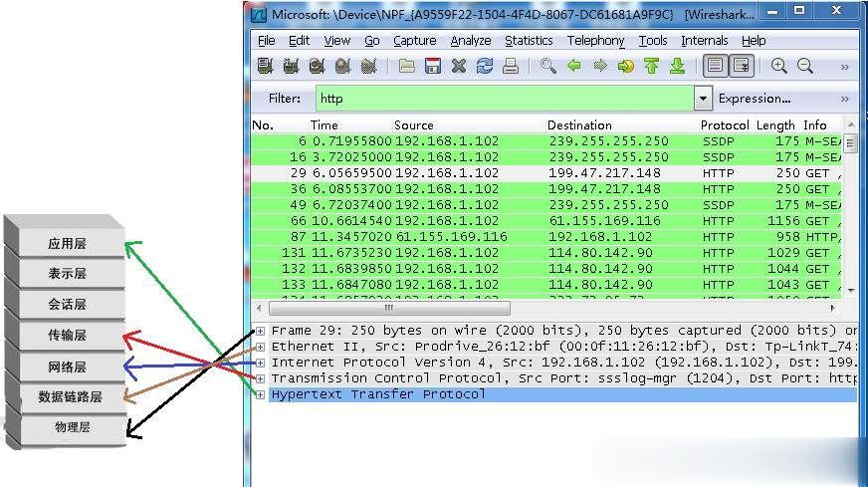Select packet 133 with length 1043
This screenshot has width=868, height=487.
click(546, 285)
